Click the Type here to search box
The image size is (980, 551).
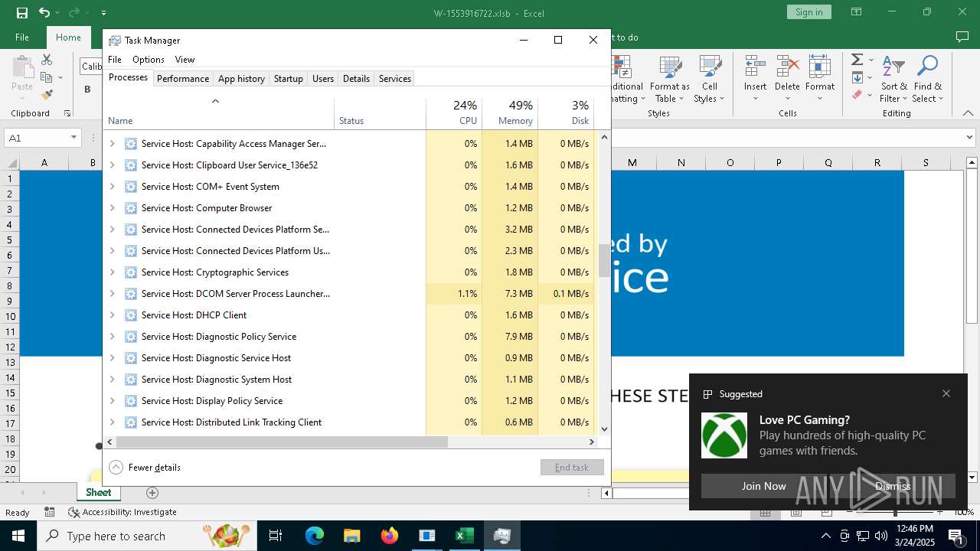pos(147,536)
